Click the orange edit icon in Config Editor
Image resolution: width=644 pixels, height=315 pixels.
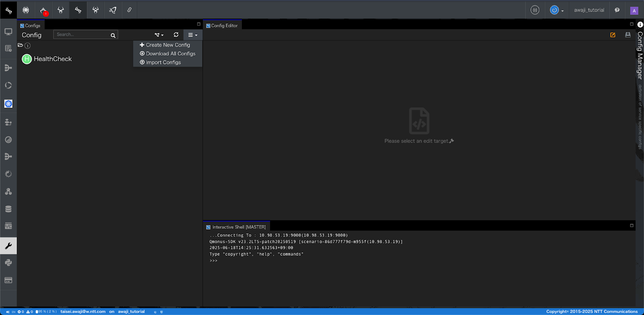[613, 35]
